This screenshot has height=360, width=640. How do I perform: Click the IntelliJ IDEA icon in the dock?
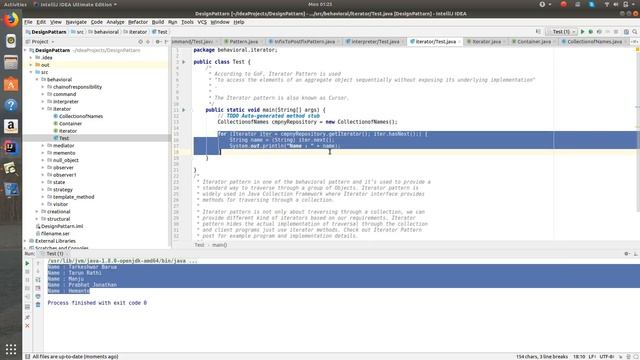click(x=11, y=147)
